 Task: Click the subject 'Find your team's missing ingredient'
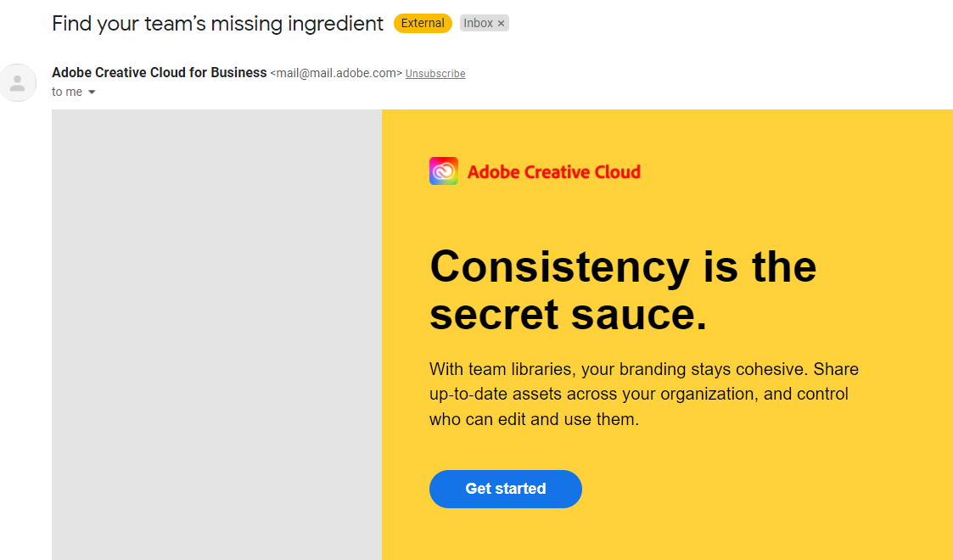coord(217,24)
